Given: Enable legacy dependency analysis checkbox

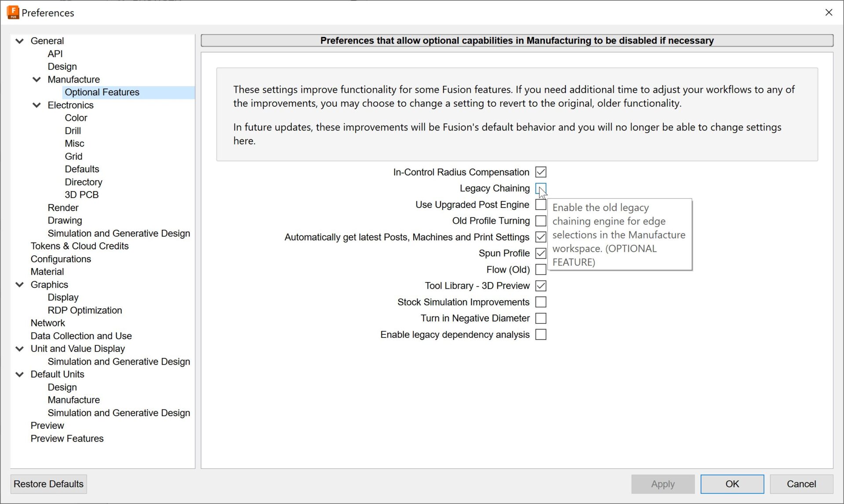Looking at the screenshot, I should coord(541,335).
